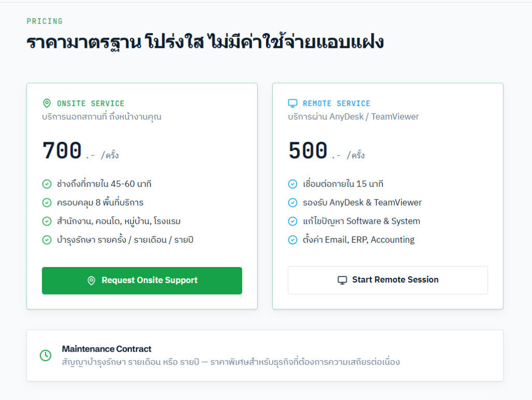Click the green check icon beside 45-60 นาที
The image size is (532, 400).
click(x=47, y=184)
